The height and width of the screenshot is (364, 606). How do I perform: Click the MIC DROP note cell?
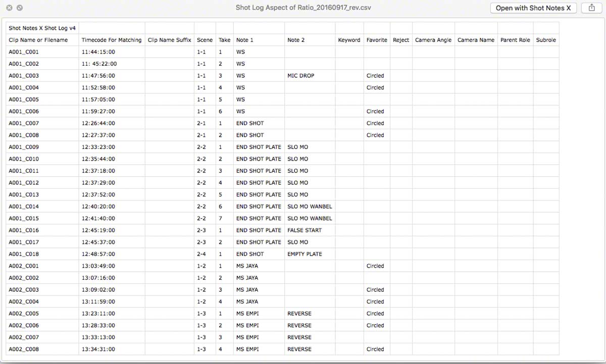(x=310, y=76)
